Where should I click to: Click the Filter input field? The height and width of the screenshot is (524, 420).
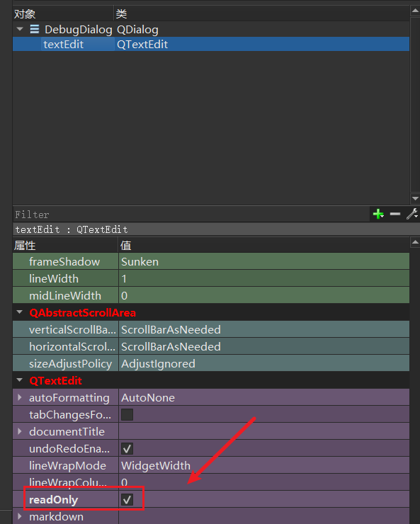click(191, 215)
